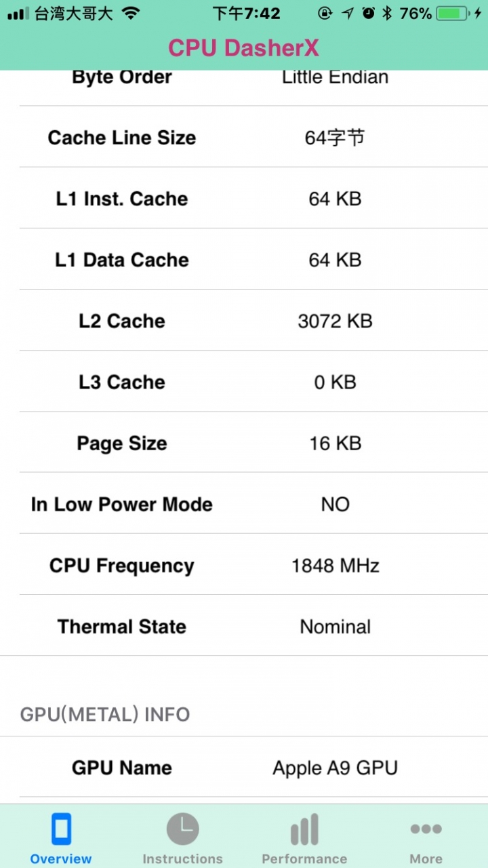Tap the location arrow status icon
This screenshot has height=868, width=488.
pos(347,13)
